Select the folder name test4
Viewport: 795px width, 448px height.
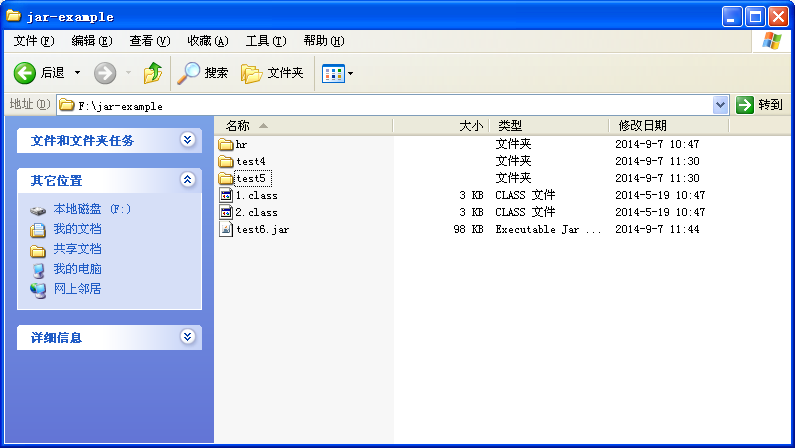[x=251, y=162]
